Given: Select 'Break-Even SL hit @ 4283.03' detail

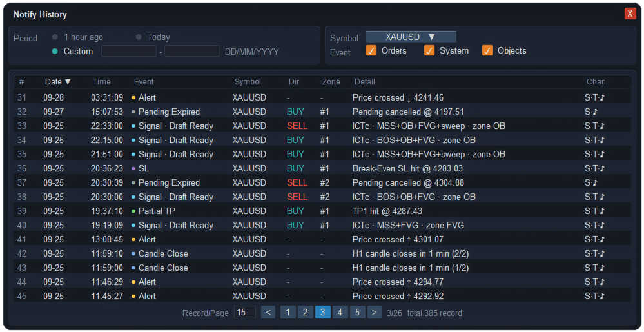Looking at the screenshot, I should 408,168.
